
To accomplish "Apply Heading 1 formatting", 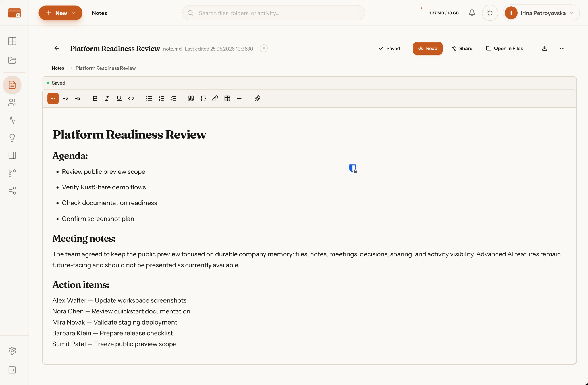I will pos(53,99).
